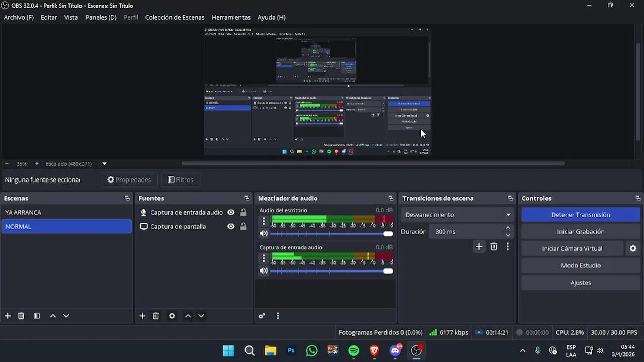Delete the scene transition with trash icon
Screen dimensions: 644x362
click(494, 246)
